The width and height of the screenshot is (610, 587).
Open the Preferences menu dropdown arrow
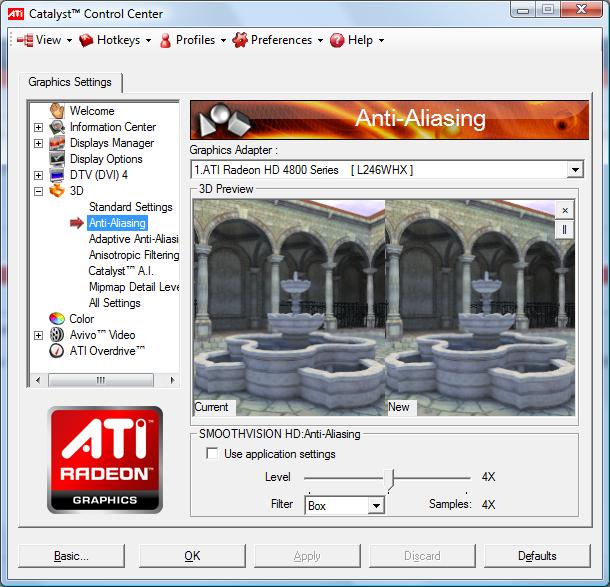tap(320, 40)
